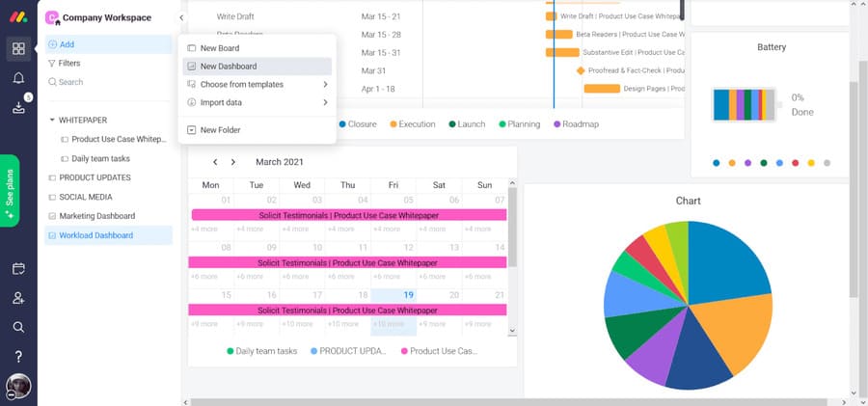The height and width of the screenshot is (406, 868).
Task: Open the help question mark icon
Action: (x=18, y=357)
